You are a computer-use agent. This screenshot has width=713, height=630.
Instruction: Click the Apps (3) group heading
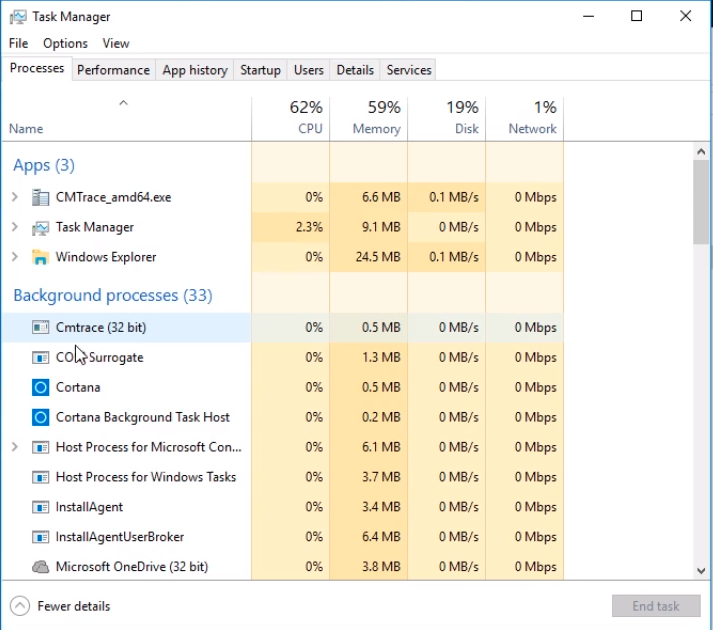(44, 165)
